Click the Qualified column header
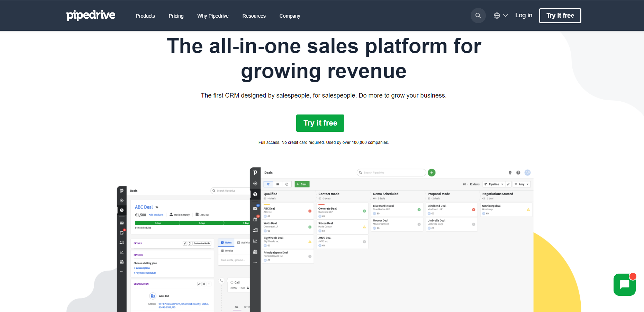Viewport: 644px width, 312px height. pos(271,194)
